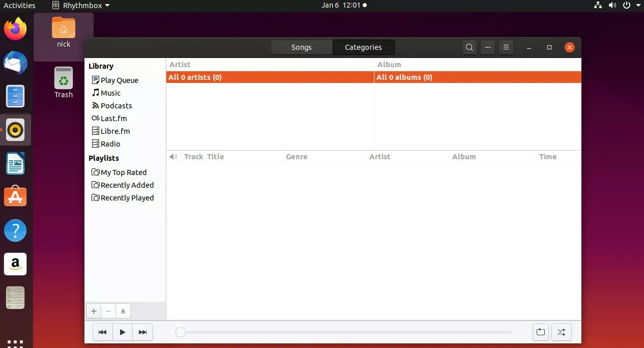
Task: Open the clock and calendar dropdown
Action: coord(343,5)
